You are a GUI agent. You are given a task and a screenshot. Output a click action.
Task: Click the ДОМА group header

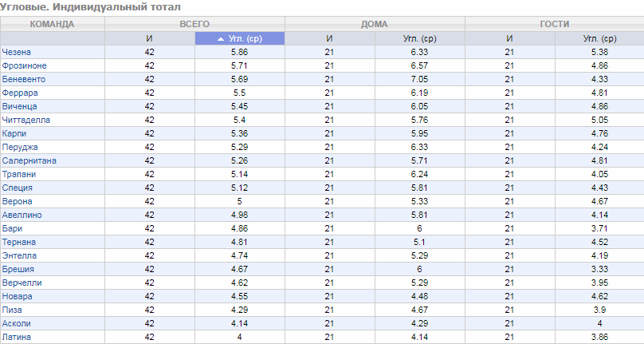coord(375,24)
